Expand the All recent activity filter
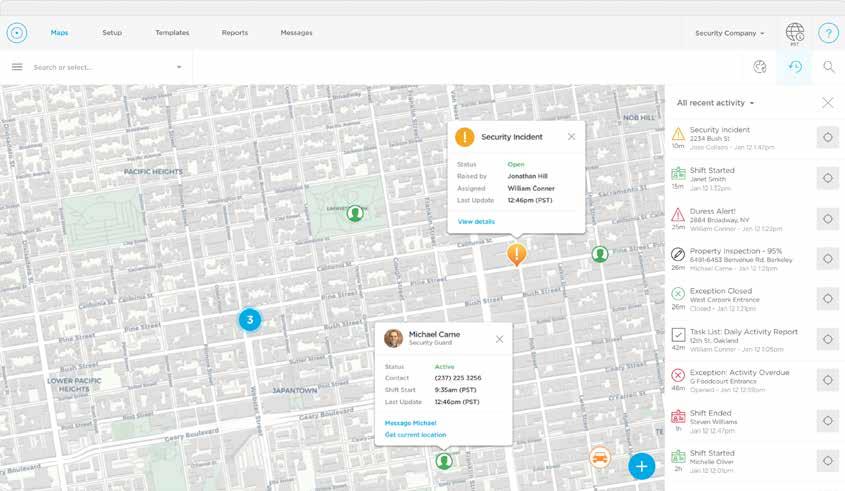845x491 pixels. coord(715,102)
